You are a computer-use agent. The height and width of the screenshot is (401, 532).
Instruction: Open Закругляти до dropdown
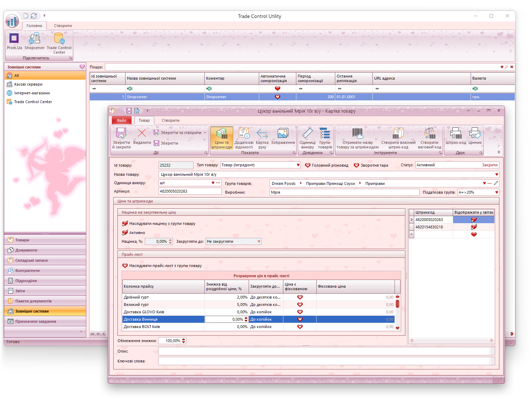[x=259, y=241]
